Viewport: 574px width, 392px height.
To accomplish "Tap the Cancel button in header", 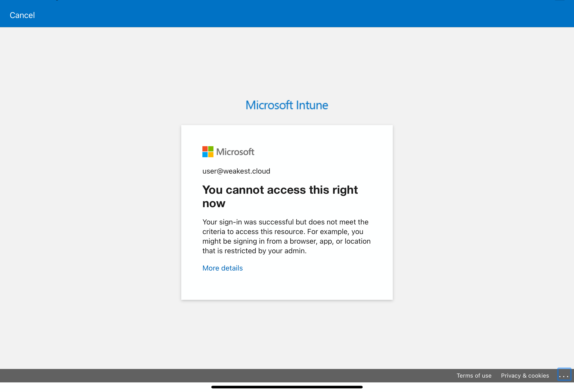I will pos(22,15).
